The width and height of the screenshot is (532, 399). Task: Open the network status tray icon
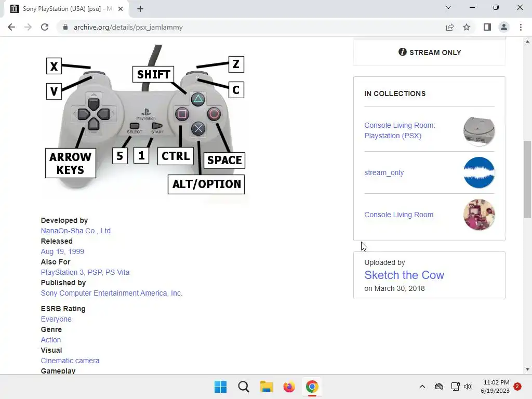455,387
